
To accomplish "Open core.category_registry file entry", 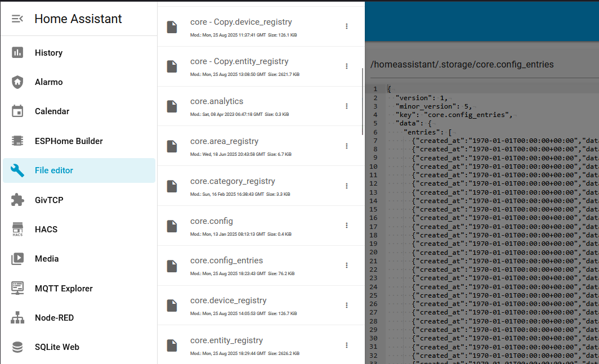I will [x=233, y=181].
